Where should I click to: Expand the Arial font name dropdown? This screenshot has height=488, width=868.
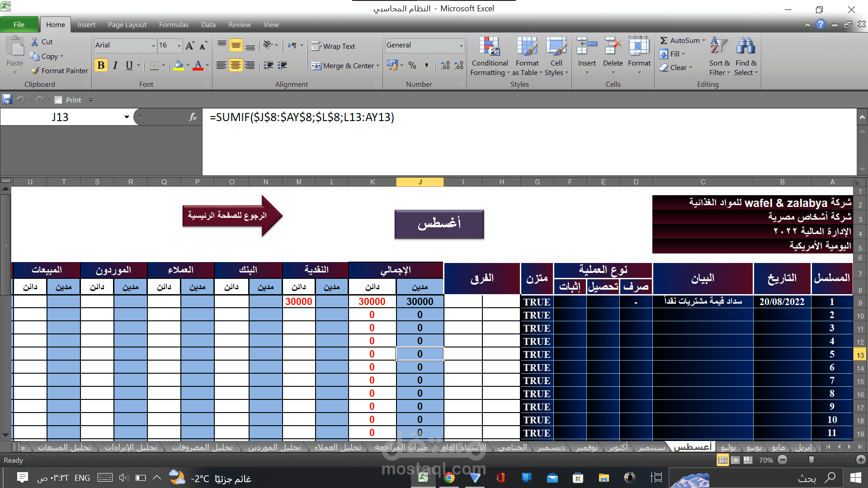[x=153, y=46]
